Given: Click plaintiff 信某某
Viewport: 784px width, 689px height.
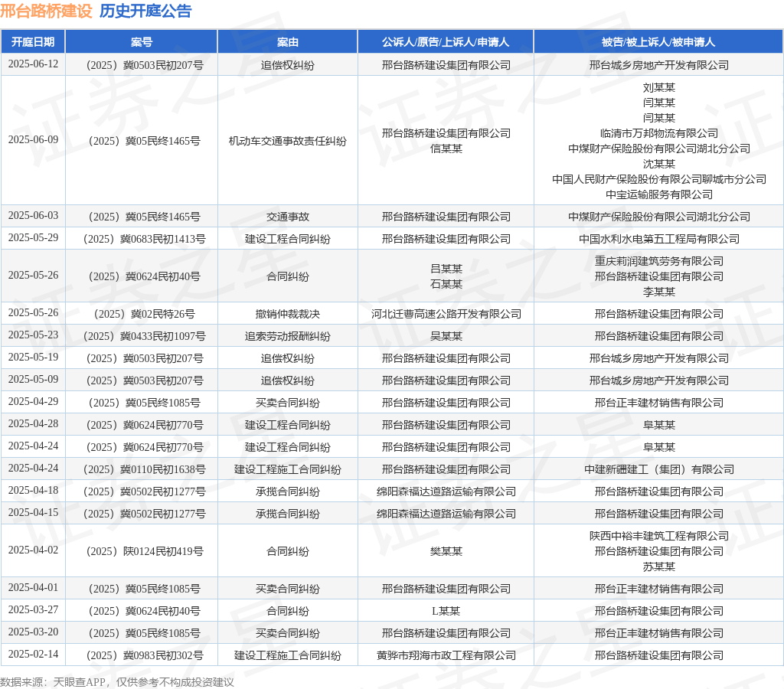Looking at the screenshot, I should pos(446,149).
